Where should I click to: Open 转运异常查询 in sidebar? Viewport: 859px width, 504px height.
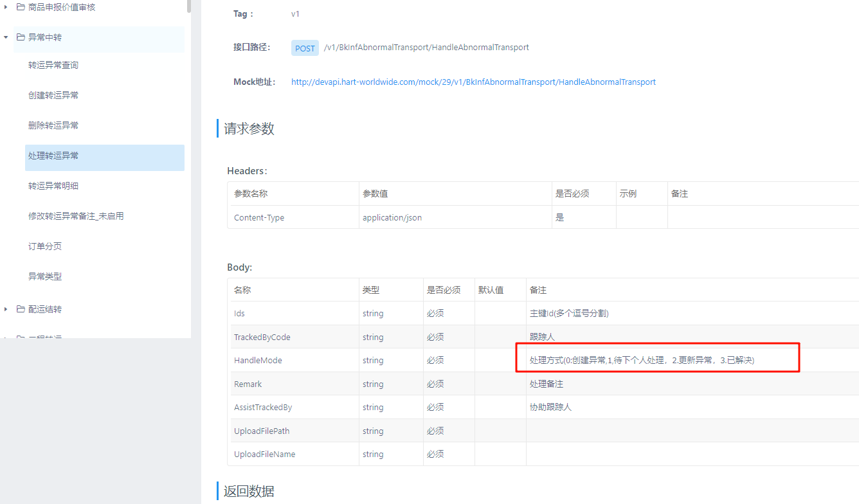tap(53, 66)
